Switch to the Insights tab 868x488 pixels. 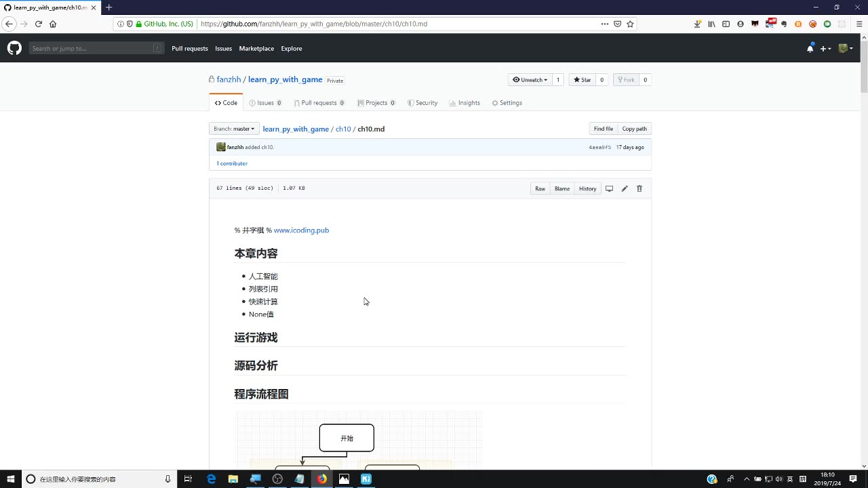tap(465, 102)
